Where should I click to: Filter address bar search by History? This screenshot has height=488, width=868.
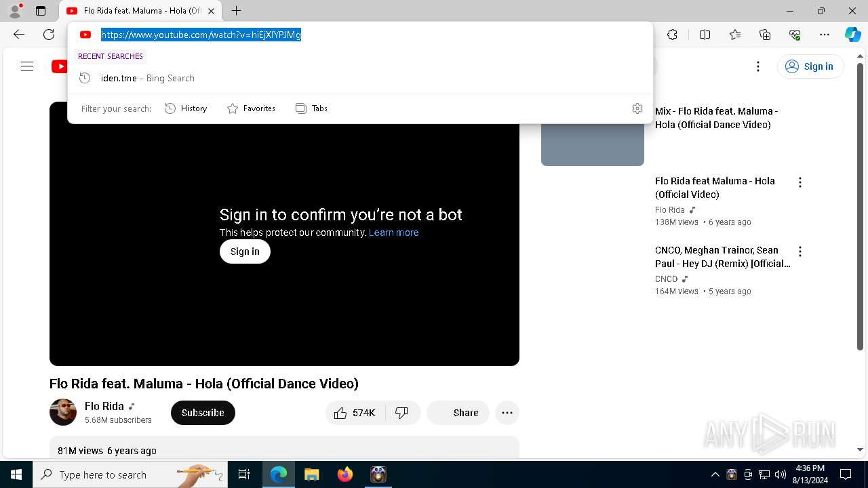click(186, 108)
